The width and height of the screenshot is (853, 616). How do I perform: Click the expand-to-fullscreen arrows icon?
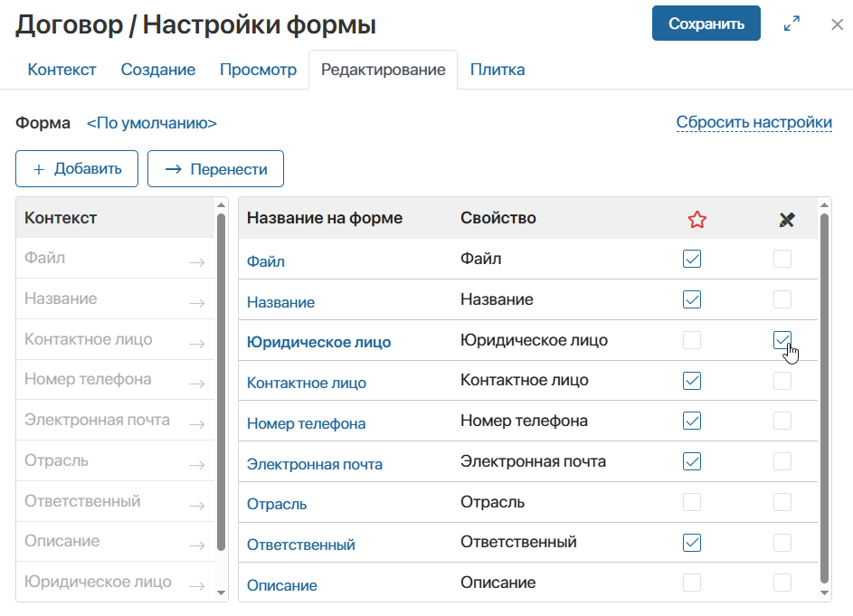click(x=791, y=24)
